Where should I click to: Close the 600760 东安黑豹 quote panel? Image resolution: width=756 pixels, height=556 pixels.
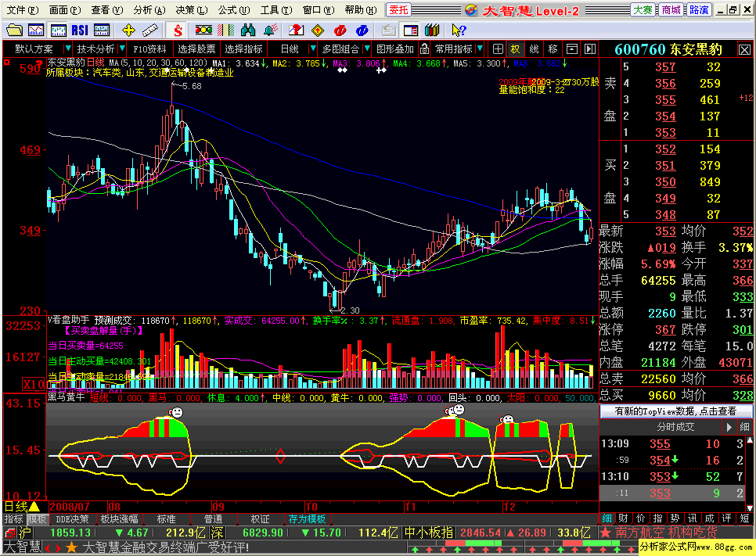[744, 49]
